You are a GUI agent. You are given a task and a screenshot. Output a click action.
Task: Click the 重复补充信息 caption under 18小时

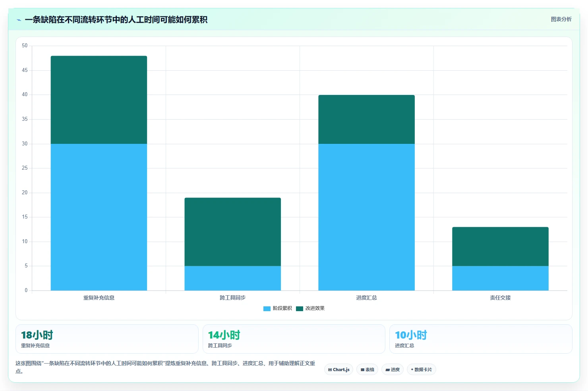[x=35, y=346]
